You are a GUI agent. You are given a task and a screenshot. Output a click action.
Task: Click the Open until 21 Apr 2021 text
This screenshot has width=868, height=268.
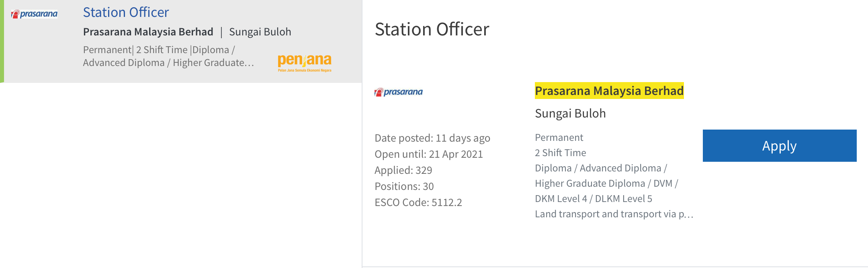point(428,154)
